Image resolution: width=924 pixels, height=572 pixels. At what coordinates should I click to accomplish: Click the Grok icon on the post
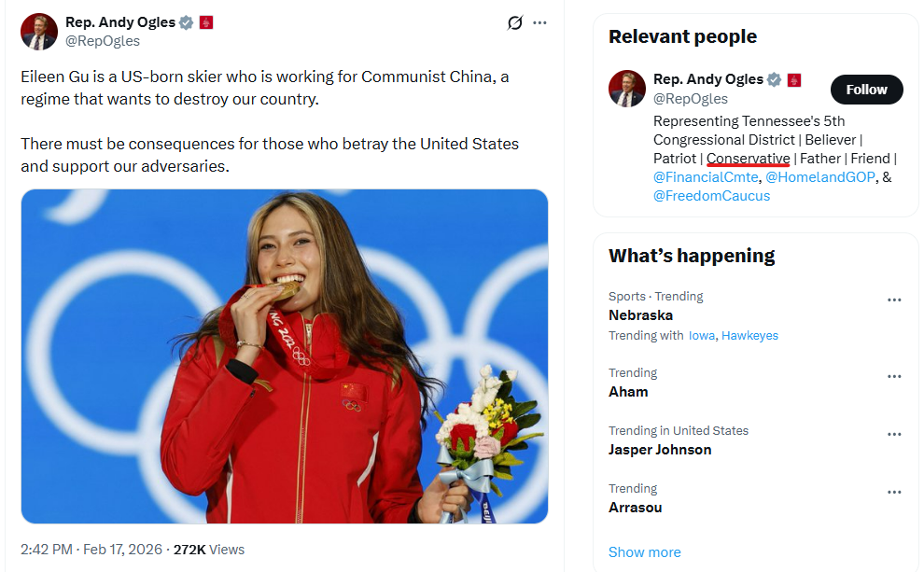[514, 23]
